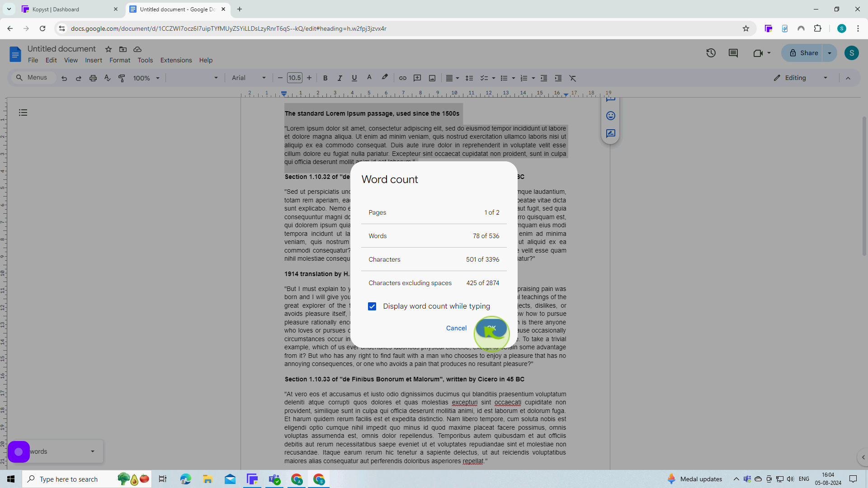The width and height of the screenshot is (868, 488).
Task: Open the text alignment dropdown
Action: click(x=453, y=78)
